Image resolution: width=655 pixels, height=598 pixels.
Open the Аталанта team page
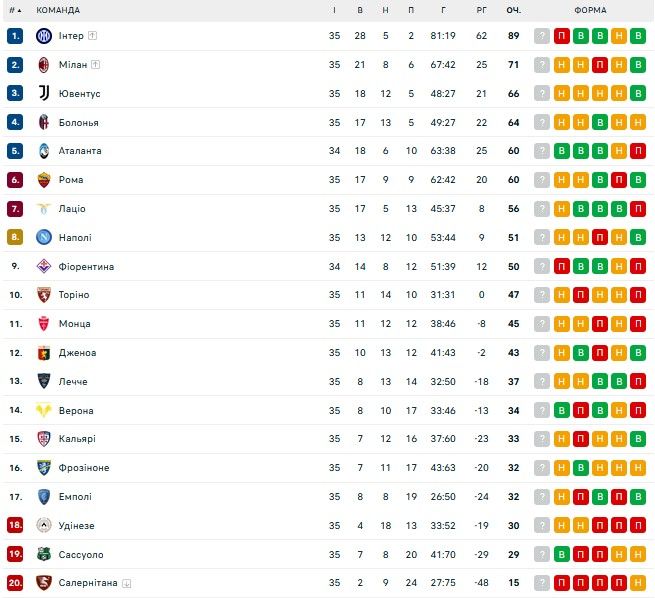80,151
